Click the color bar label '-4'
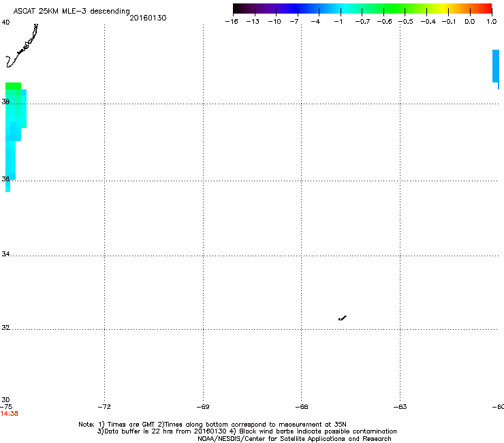 point(315,22)
